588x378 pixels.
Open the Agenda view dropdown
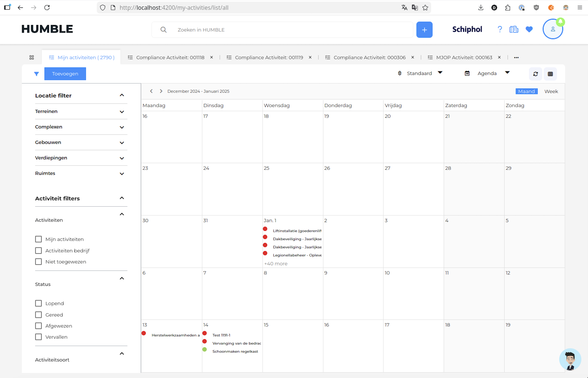coord(487,73)
